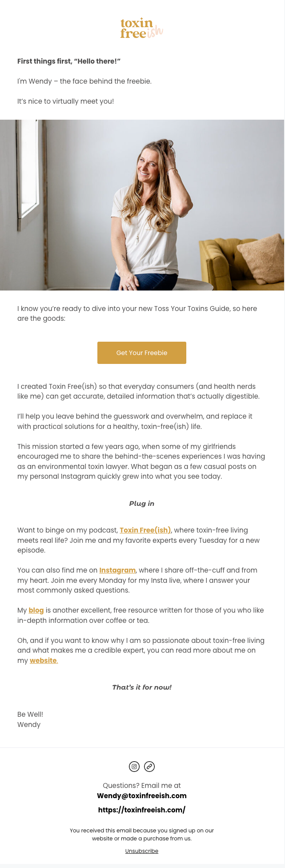This screenshot has height=868, width=285.
Task: Click Wendy's portrait photo
Action: (x=142, y=205)
